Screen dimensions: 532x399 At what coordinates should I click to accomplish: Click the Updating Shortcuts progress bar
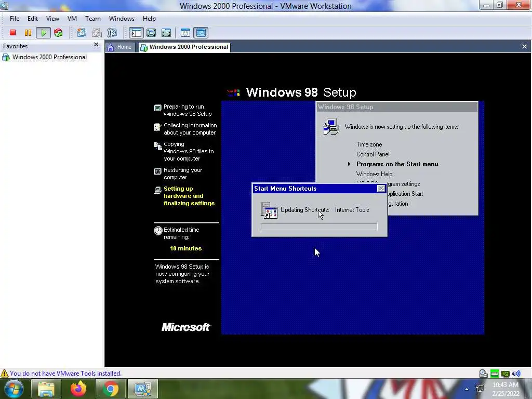tap(319, 227)
